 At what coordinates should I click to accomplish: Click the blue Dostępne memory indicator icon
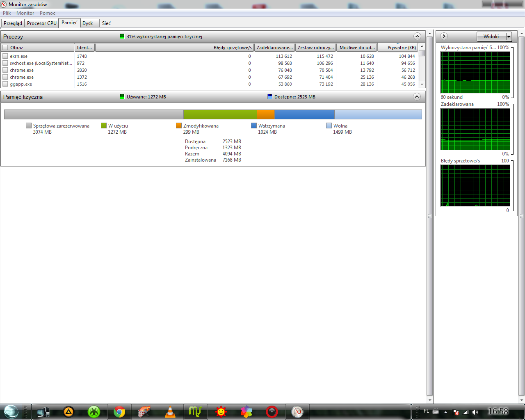[269, 97]
